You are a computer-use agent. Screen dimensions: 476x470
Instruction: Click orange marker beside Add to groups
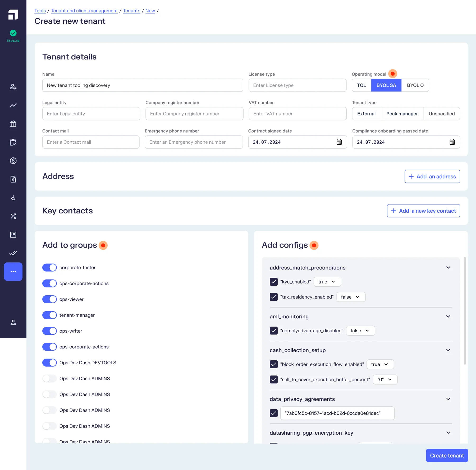(103, 245)
